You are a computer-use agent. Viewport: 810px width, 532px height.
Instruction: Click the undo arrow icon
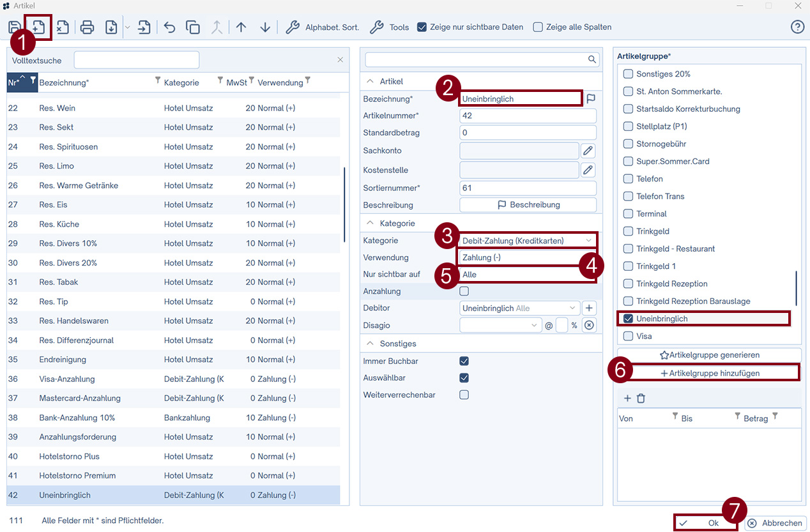coord(169,27)
